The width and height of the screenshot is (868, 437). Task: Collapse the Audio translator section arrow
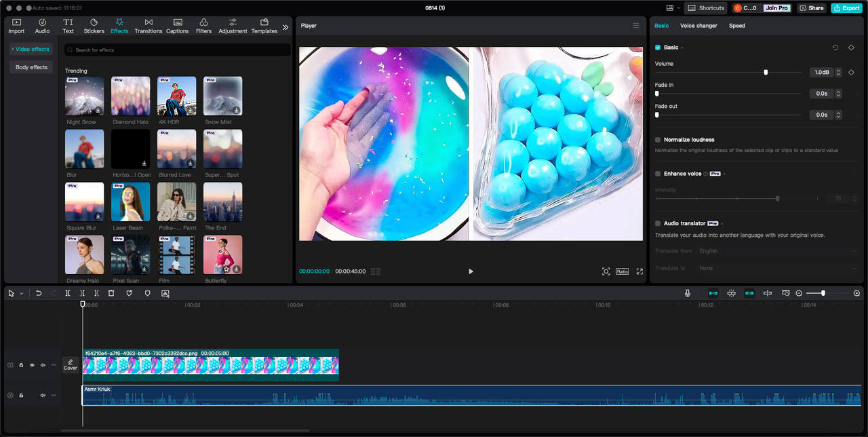coord(723,224)
